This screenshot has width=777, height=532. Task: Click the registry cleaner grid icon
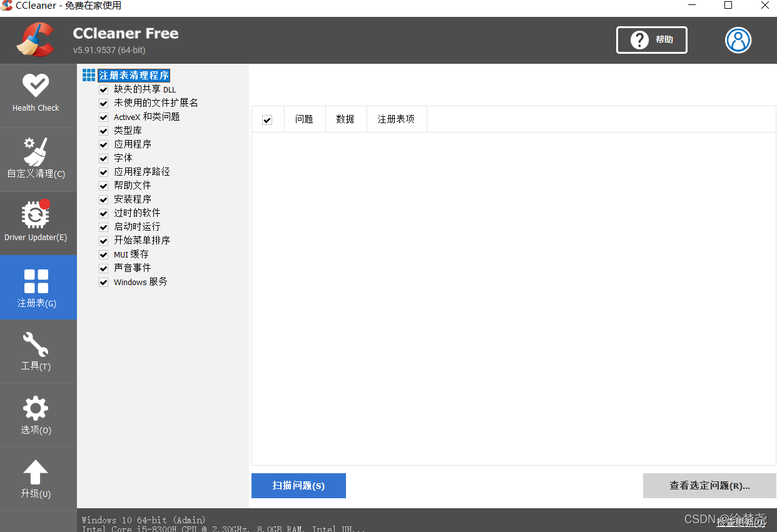(x=89, y=75)
